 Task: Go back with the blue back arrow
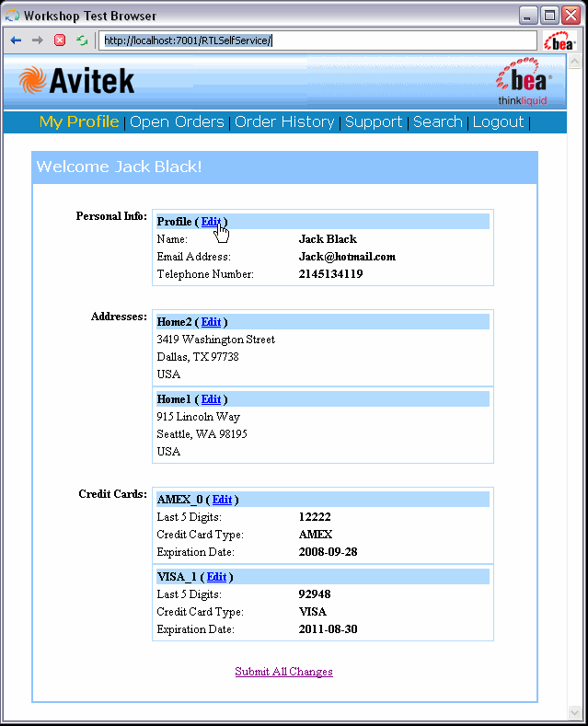point(16,40)
